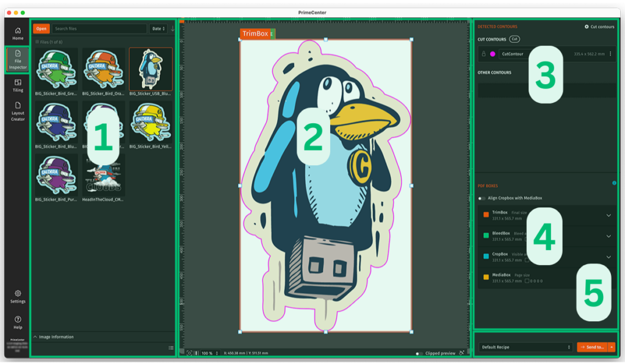625x364 pixels.
Task: Click the lock icon beside CutContour
Action: pos(484,54)
